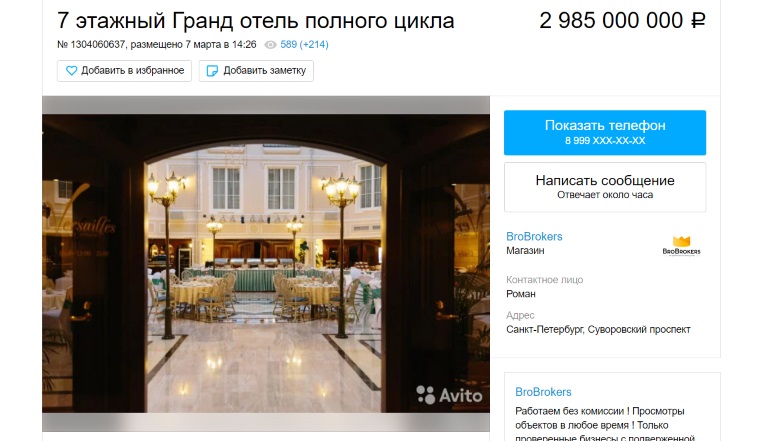The height and width of the screenshot is (441, 770).
Task: Click the 589 (+214) views statistic
Action: [304, 45]
